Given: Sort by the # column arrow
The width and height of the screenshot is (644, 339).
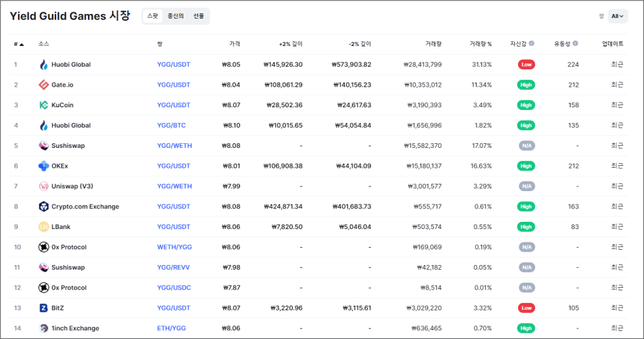Looking at the screenshot, I should pos(22,45).
